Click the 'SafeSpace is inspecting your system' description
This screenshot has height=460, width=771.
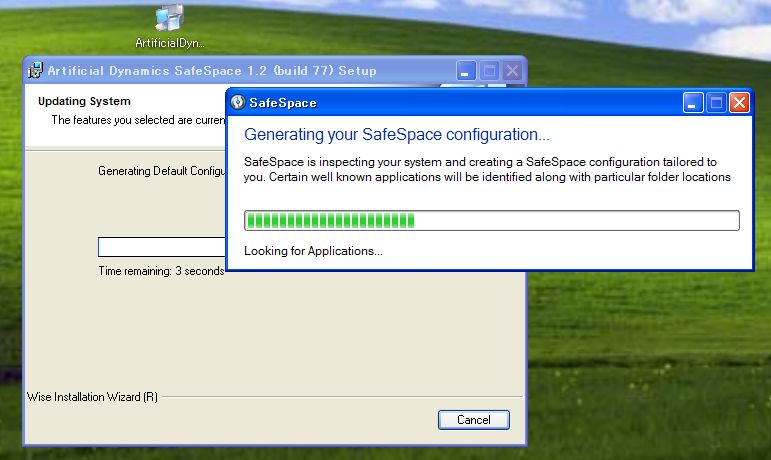(x=487, y=169)
